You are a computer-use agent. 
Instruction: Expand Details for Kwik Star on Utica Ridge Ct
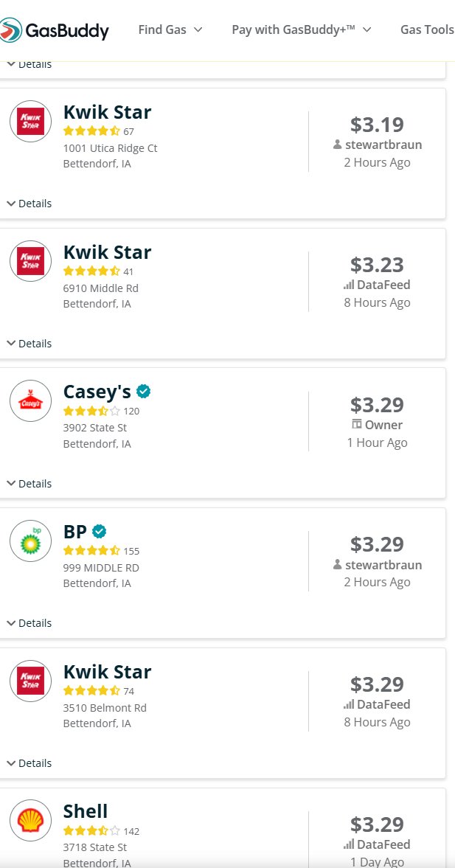coord(29,204)
